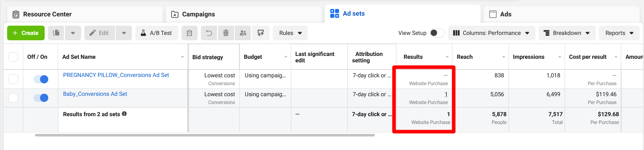Expand the Breakdown dropdown
644x150 pixels.
click(x=566, y=33)
